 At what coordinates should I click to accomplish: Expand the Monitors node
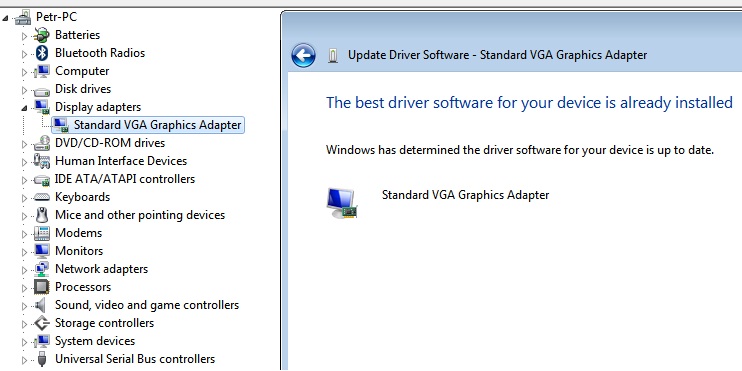(x=25, y=252)
